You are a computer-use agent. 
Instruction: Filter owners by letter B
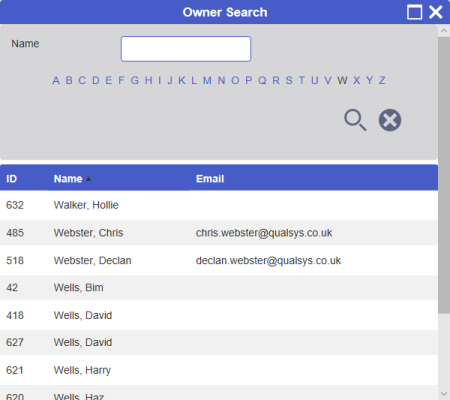pyautogui.click(x=69, y=80)
